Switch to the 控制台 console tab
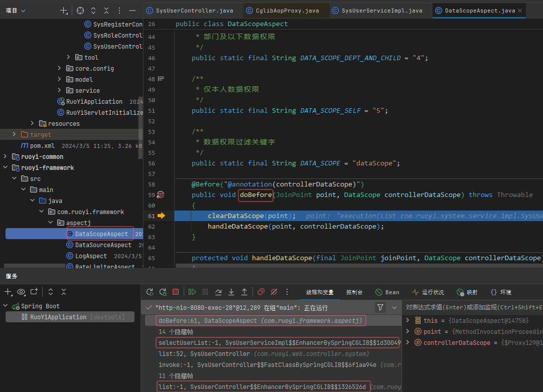The width and height of the screenshot is (543, 392). (354, 292)
